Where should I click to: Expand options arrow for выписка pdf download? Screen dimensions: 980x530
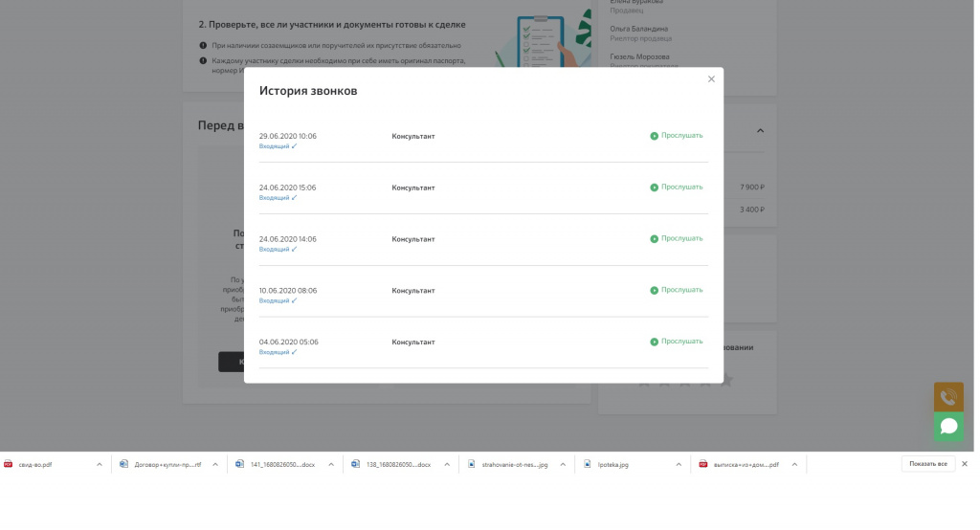pos(794,464)
